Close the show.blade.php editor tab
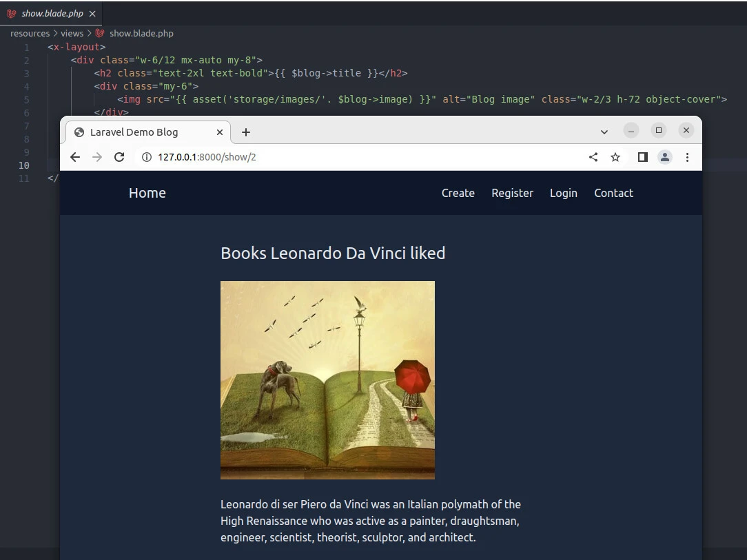The image size is (747, 560). 92,14
